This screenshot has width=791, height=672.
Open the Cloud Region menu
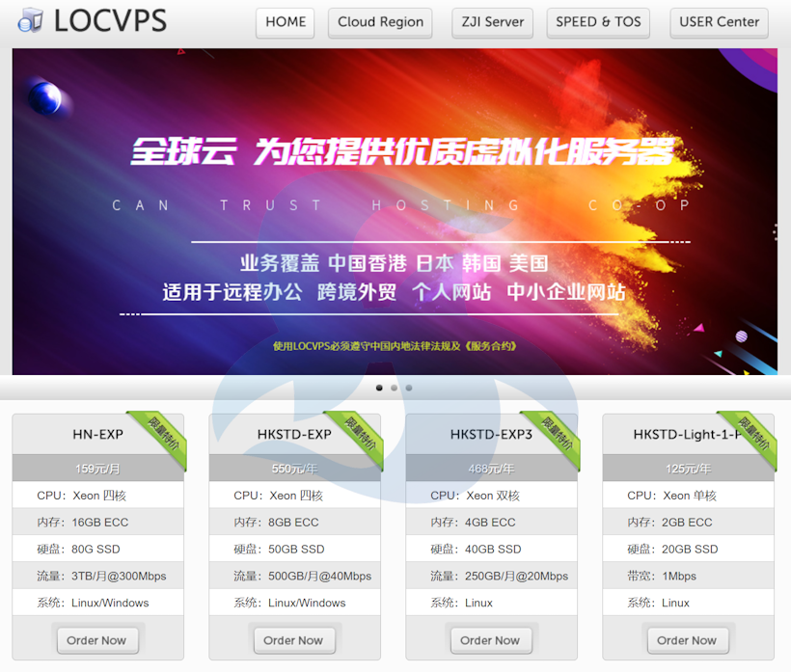point(380,23)
